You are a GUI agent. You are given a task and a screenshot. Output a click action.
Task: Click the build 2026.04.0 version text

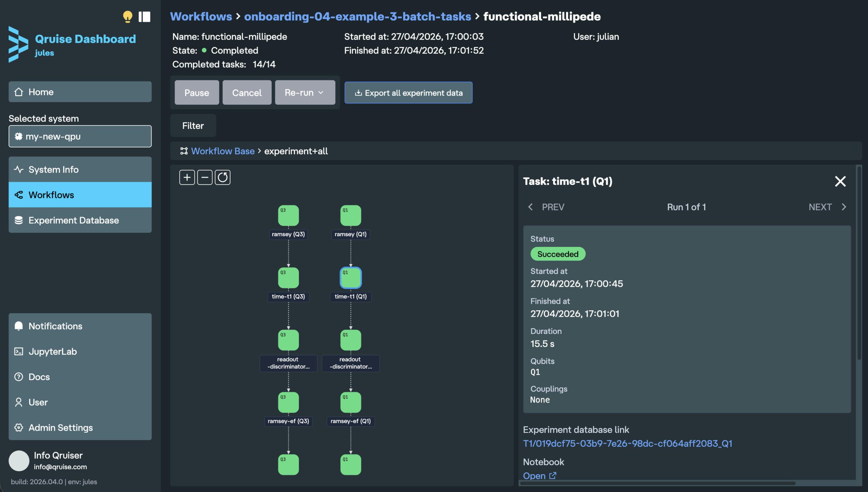(54, 482)
